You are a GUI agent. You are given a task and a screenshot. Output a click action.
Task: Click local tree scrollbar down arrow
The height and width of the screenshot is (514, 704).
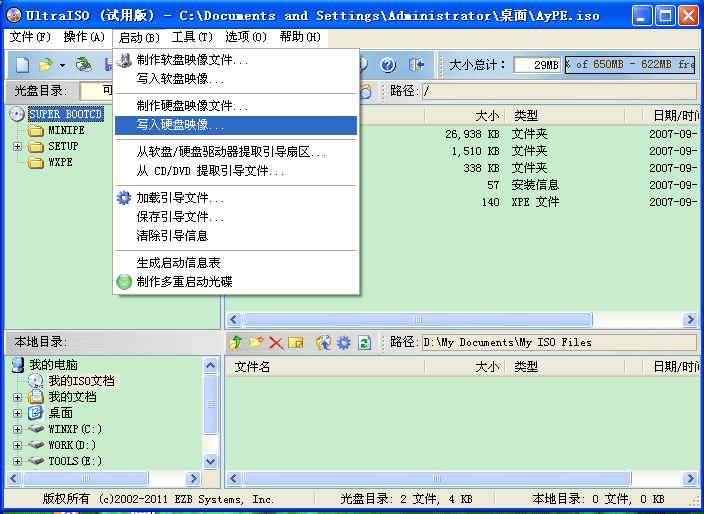(211, 461)
